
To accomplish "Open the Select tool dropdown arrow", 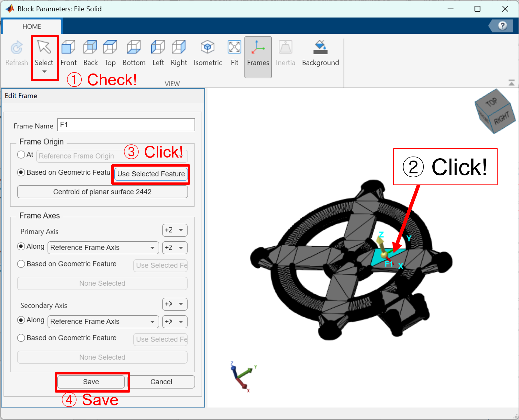I will click(44, 72).
